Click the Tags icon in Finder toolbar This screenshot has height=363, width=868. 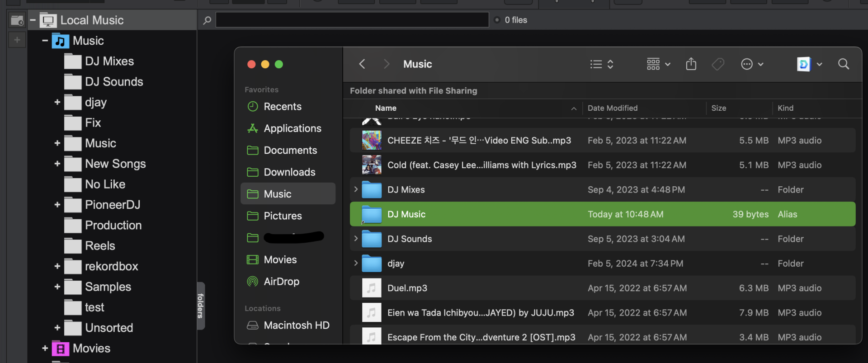coord(718,64)
